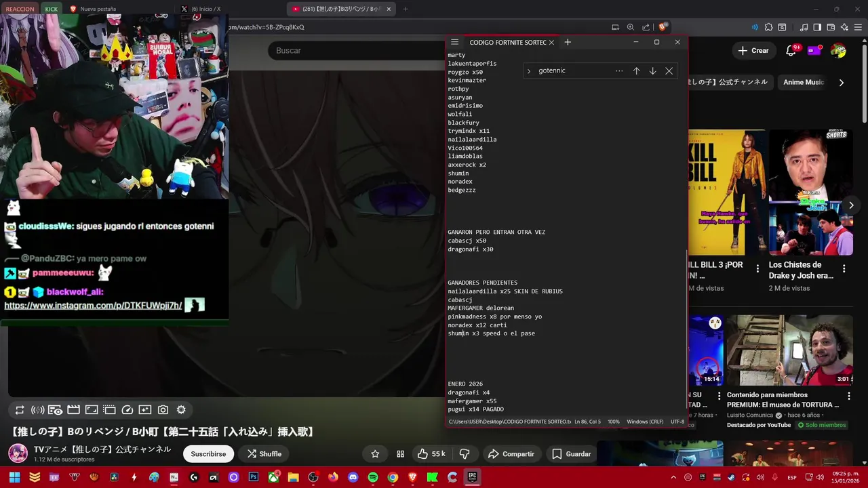Close the Notepad find bar
The image size is (868, 488).
click(x=669, y=70)
